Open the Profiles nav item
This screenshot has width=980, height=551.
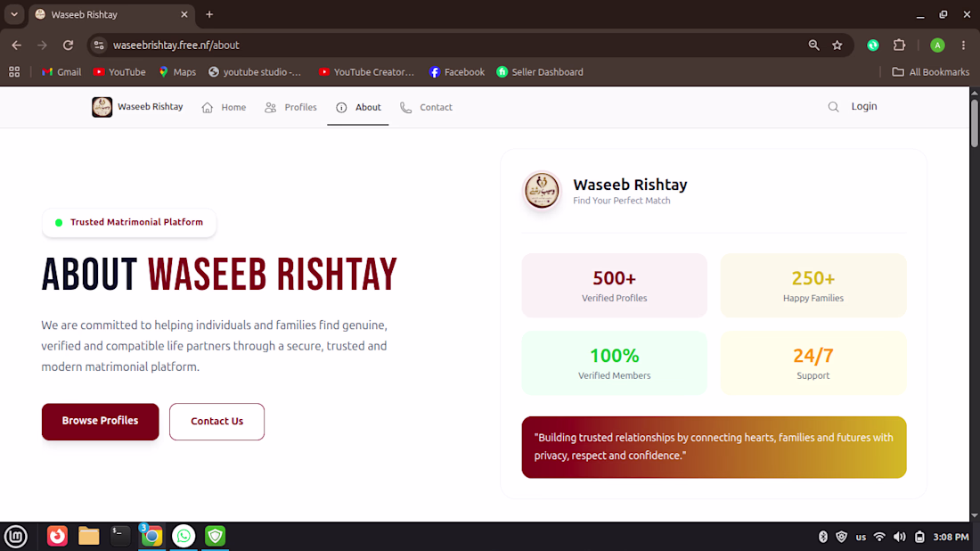pos(290,108)
